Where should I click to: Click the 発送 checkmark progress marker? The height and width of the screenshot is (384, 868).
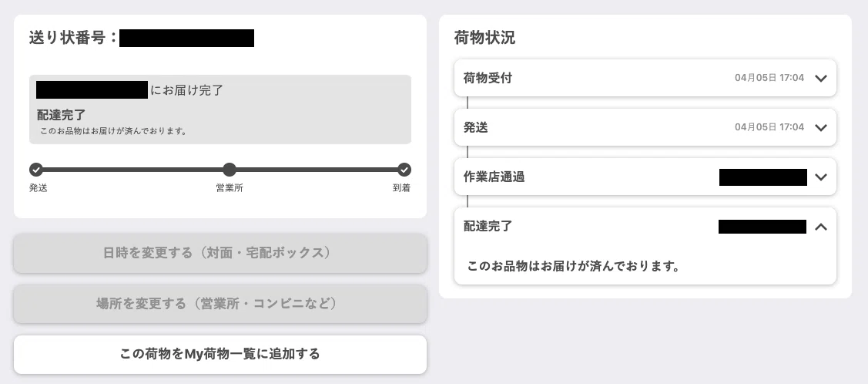click(x=36, y=170)
